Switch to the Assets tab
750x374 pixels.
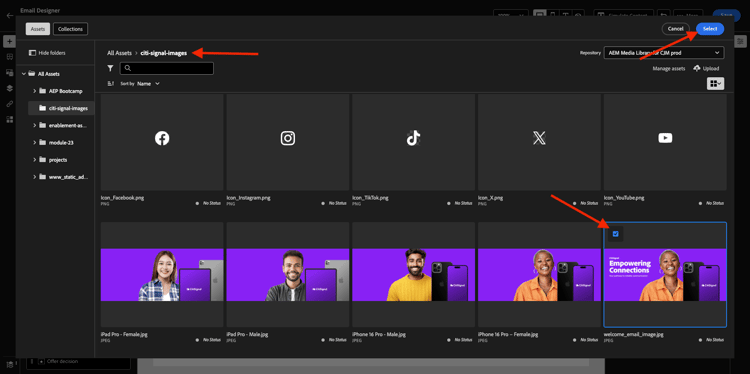pos(38,29)
